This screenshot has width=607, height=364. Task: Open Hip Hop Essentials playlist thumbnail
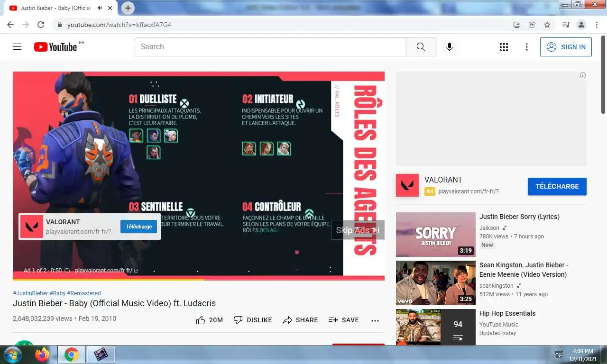point(436,327)
